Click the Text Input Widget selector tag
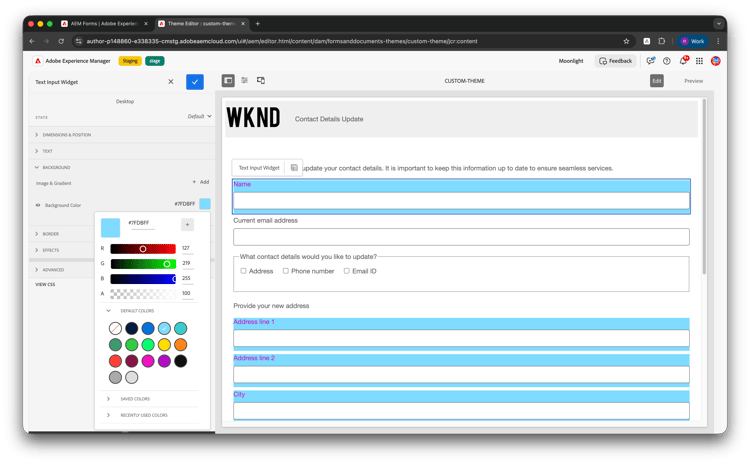The width and height of the screenshot is (750, 464). pos(259,168)
